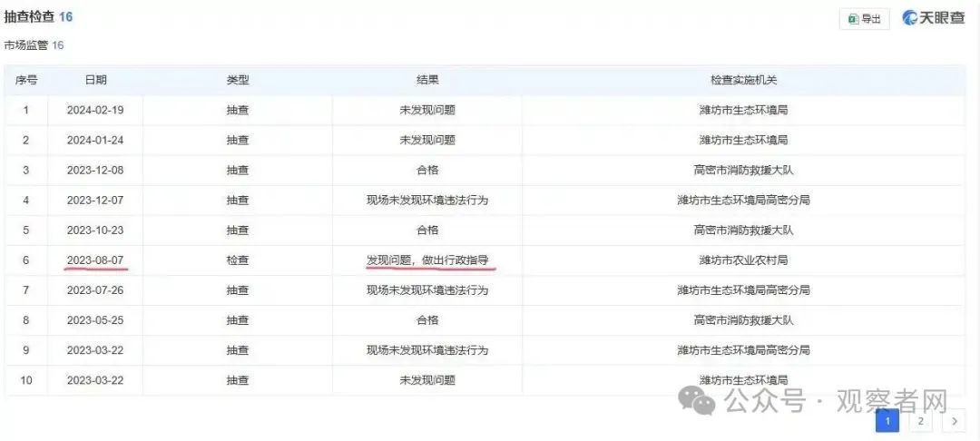This screenshot has height=441, width=980.
Task: Select date 2023-03-22 in row 10
Action: pos(95,380)
